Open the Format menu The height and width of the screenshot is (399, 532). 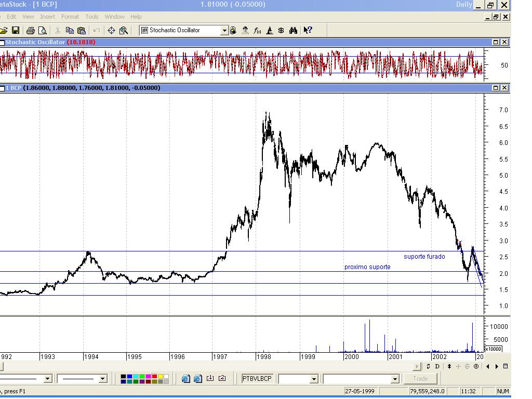pos(70,17)
